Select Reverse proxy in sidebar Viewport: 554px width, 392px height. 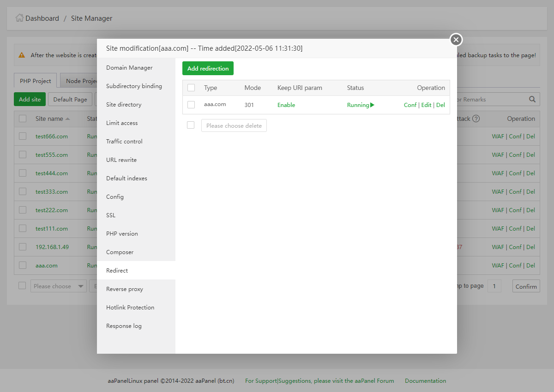[x=125, y=289]
